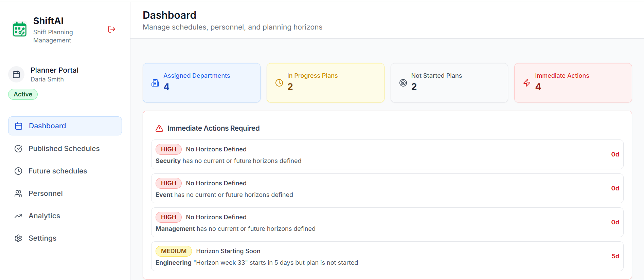Click the Settings gear icon in sidebar
Viewport: 644px width, 280px height.
coord(18,238)
